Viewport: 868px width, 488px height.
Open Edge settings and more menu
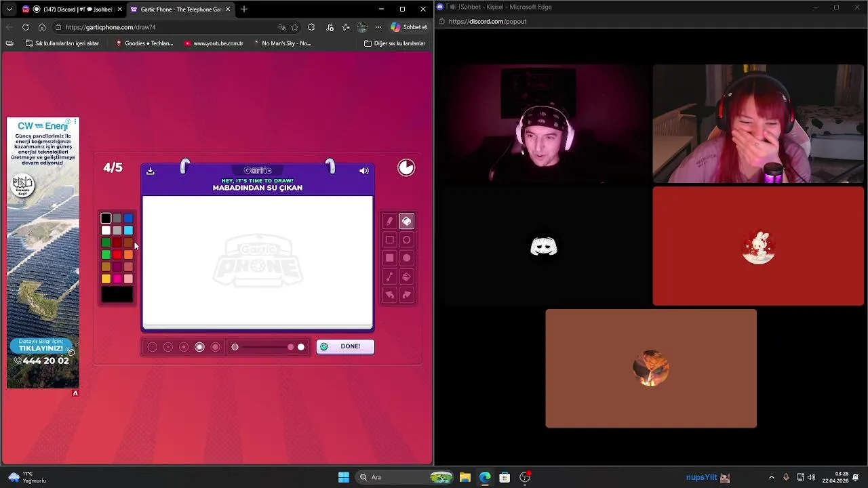tap(378, 27)
